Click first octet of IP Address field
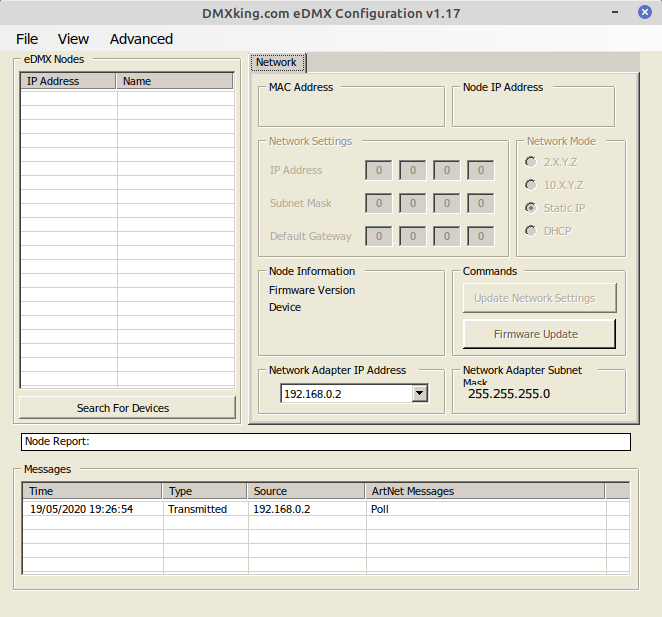The image size is (662, 617). [379, 170]
